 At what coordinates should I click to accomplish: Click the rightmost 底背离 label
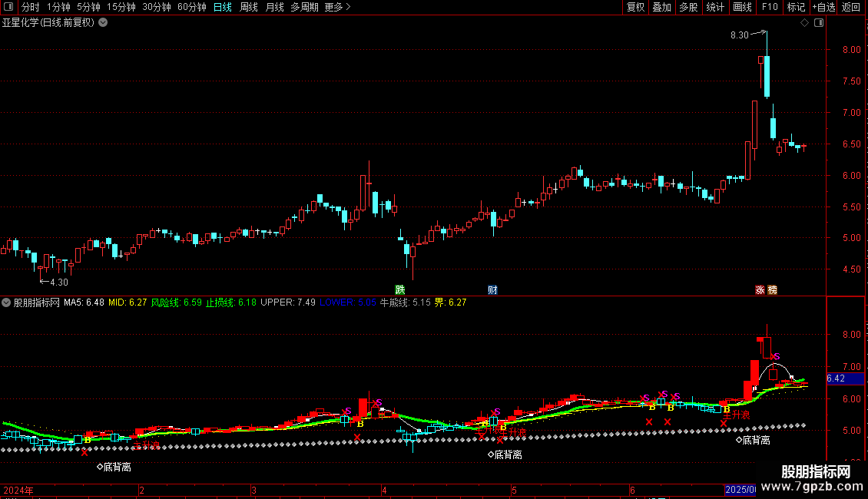753,441
